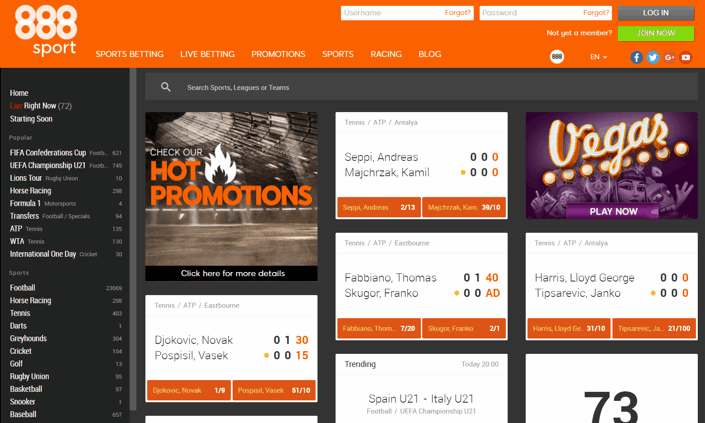705x423 pixels.
Task: Open the Vegas Play Now banner
Action: point(611,165)
